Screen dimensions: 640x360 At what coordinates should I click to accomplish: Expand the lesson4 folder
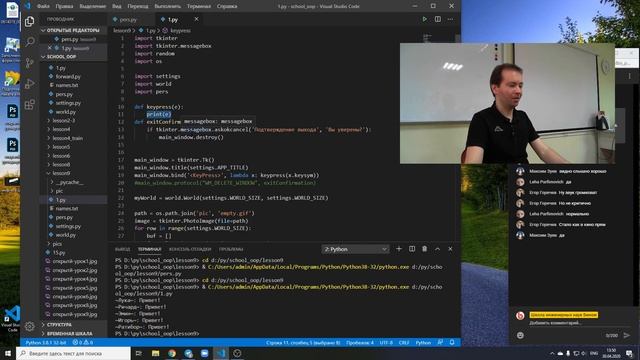click(x=61, y=129)
